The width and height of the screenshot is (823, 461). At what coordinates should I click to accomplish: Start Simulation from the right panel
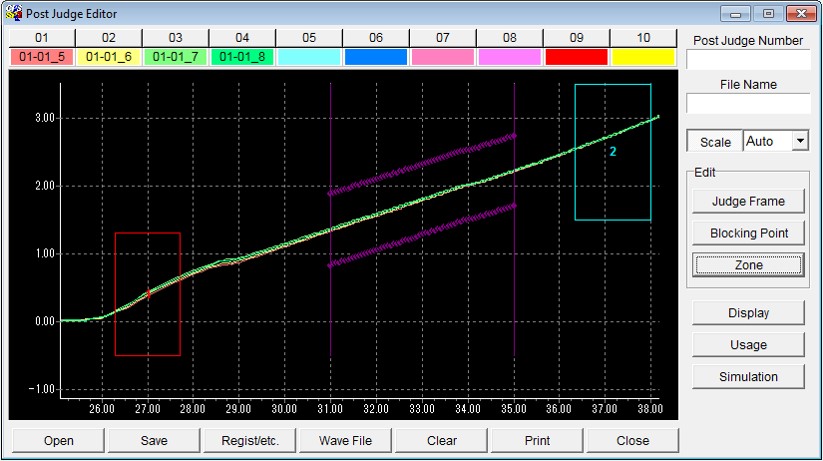click(748, 377)
